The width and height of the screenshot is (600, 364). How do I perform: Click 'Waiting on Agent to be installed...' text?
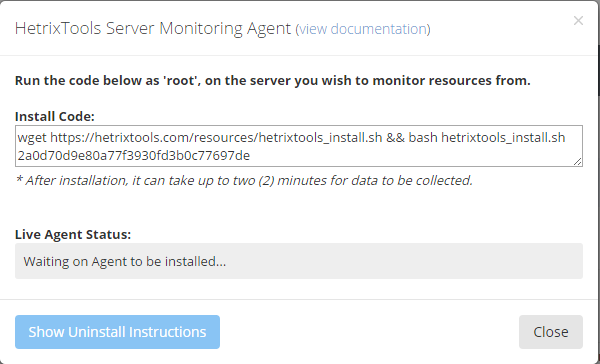point(125,261)
